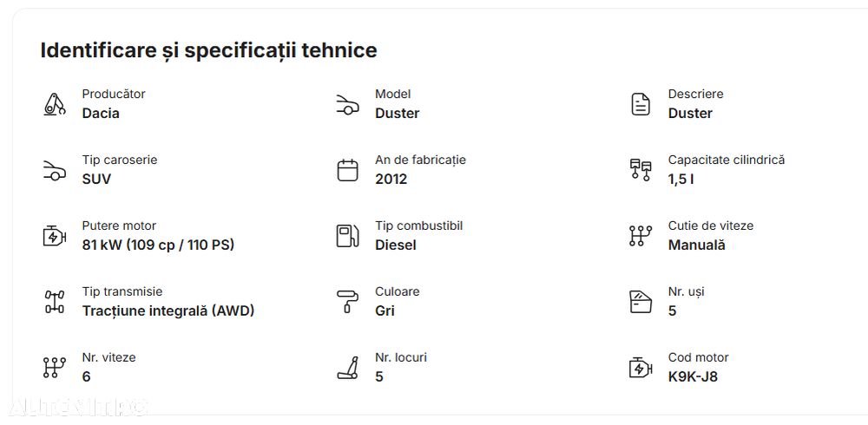Screen dimensions: 868x425
Task: Click the Tip combustibil fuel pump icon
Action: pyautogui.click(x=347, y=236)
